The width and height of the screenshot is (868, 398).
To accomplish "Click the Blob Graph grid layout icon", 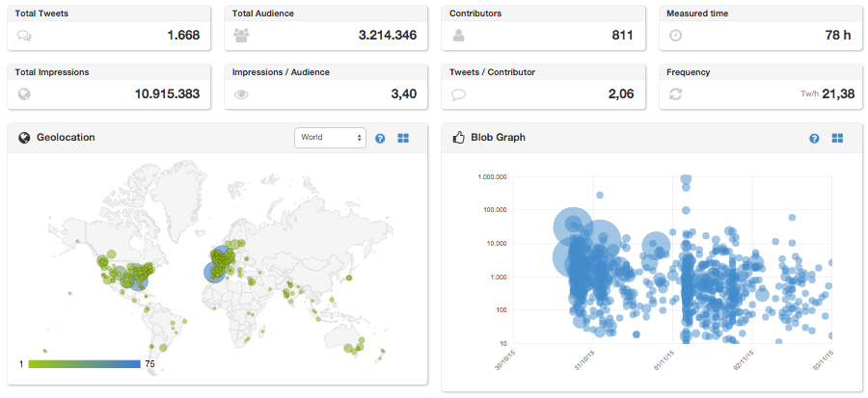I will click(x=837, y=138).
